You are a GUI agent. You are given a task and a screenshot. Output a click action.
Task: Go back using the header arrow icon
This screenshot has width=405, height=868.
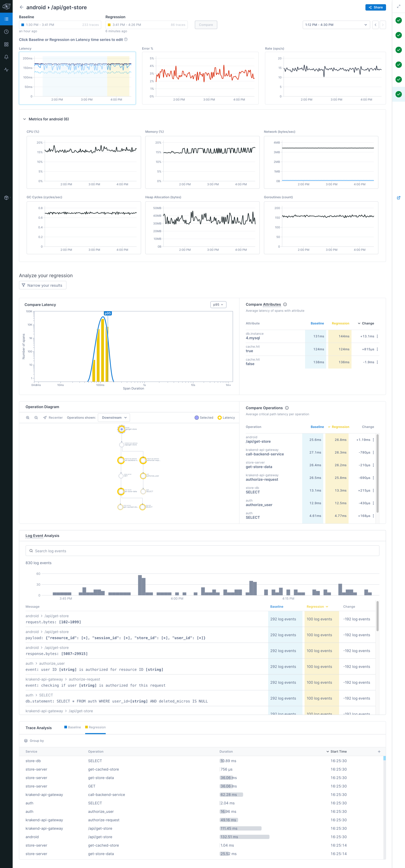21,7
